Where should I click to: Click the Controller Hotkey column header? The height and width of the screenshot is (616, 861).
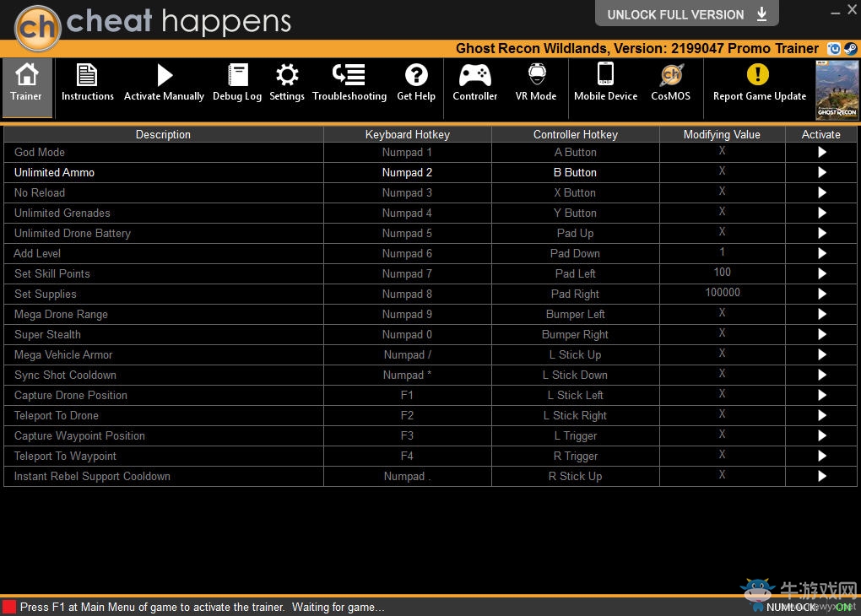tap(576, 134)
